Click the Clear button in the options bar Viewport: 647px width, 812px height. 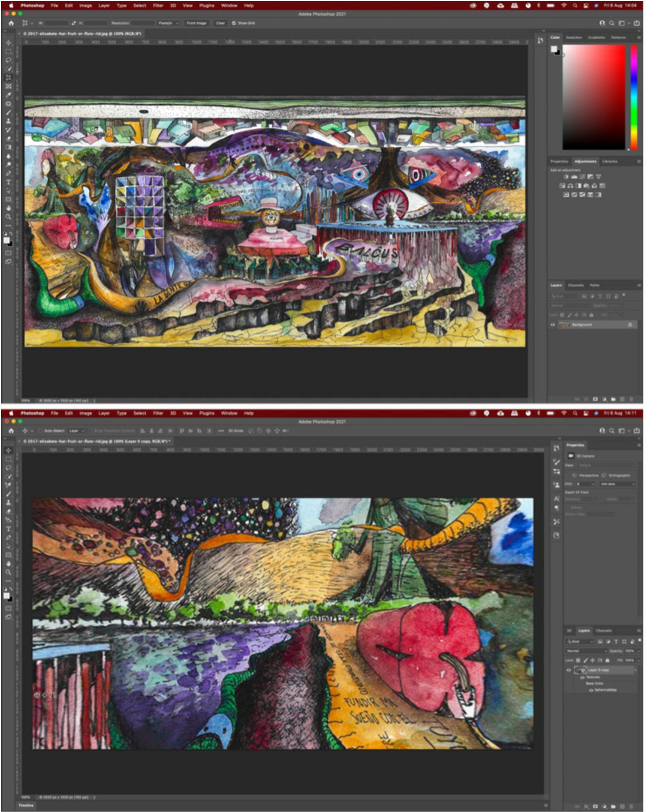pyautogui.click(x=220, y=23)
